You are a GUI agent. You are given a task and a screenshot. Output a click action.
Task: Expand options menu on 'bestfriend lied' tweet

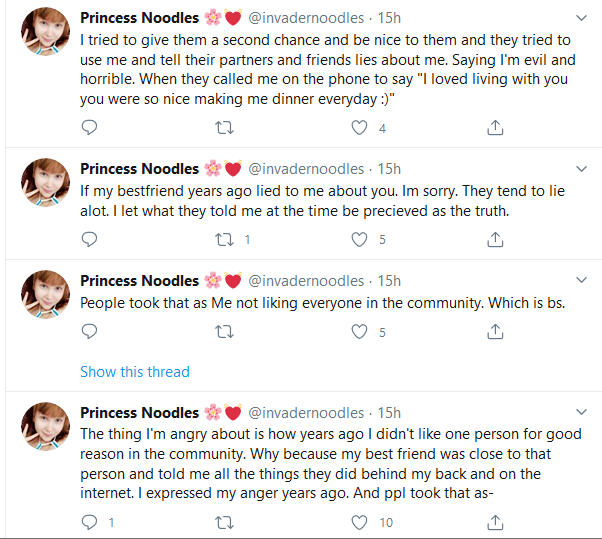581,168
